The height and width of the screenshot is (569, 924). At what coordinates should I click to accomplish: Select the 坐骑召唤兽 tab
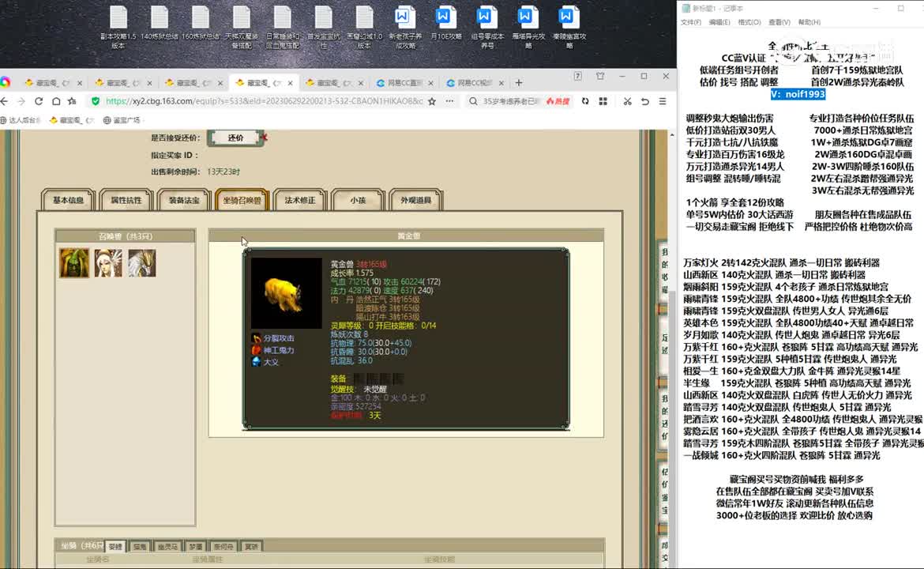click(x=242, y=201)
